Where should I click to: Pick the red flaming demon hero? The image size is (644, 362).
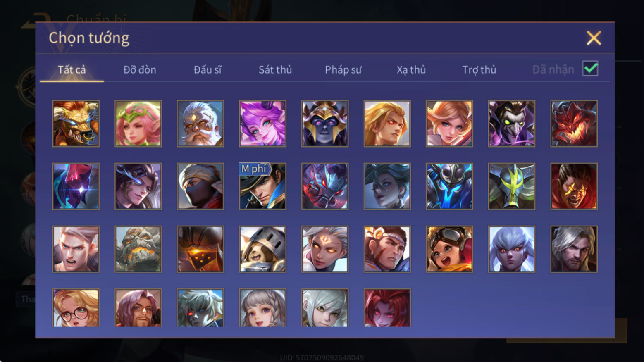tap(574, 124)
